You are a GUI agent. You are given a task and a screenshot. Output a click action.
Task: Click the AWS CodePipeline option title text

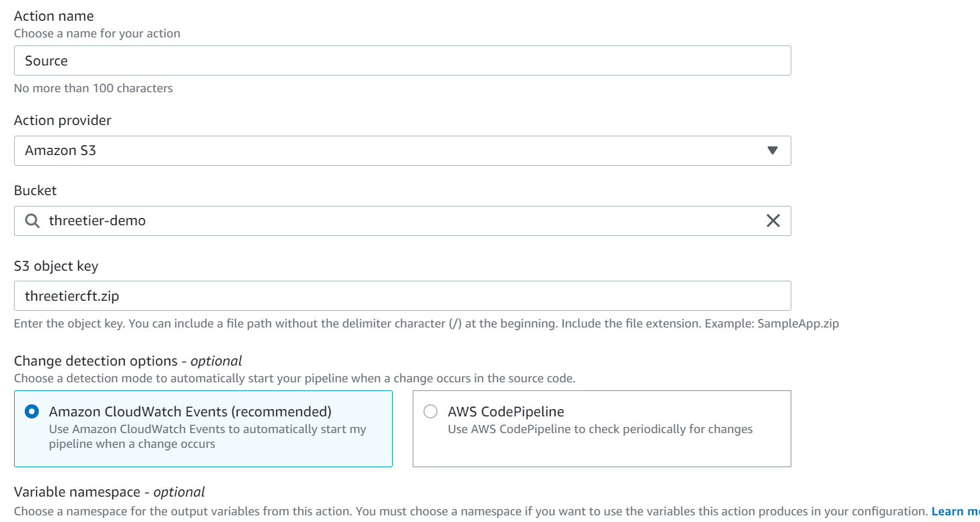point(506,412)
